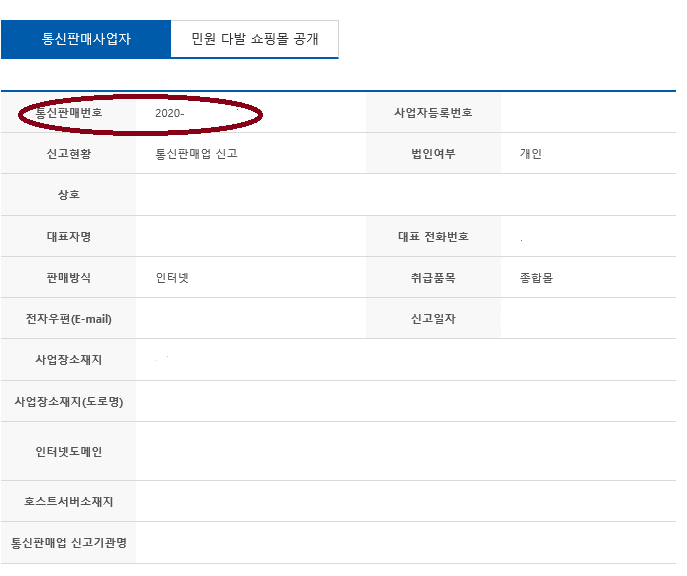Click the 취급품목 label

pos(433,278)
